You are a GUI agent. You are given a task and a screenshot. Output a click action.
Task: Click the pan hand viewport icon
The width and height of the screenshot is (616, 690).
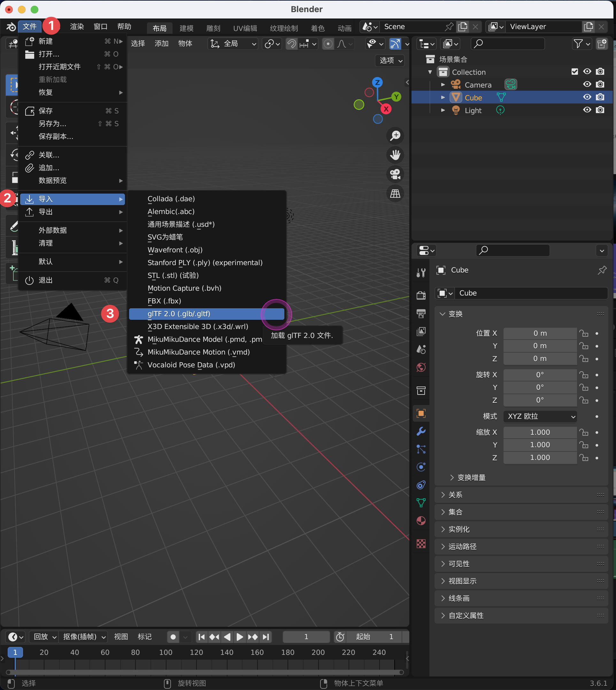pos(395,155)
